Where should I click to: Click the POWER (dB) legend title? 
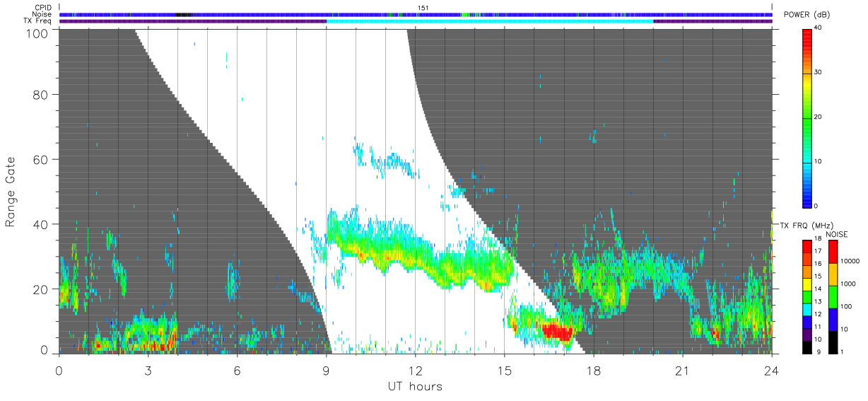point(807,16)
